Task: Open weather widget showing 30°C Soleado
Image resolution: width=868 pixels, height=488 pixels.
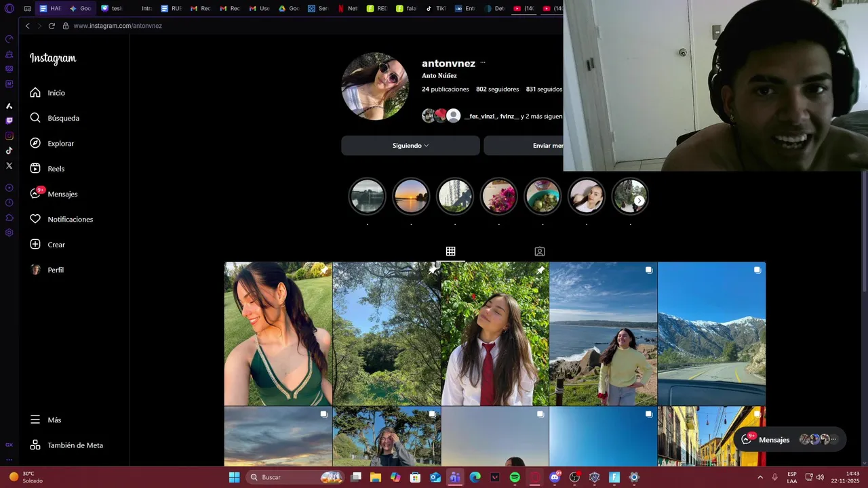Action: click(x=27, y=477)
